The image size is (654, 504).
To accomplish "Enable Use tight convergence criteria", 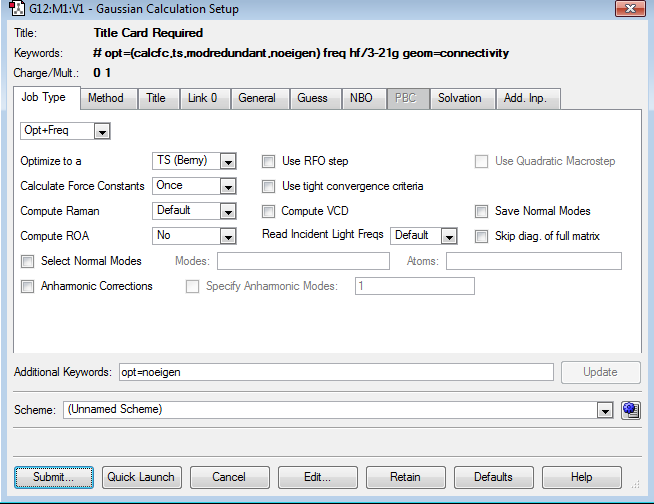I will pyautogui.click(x=268, y=186).
